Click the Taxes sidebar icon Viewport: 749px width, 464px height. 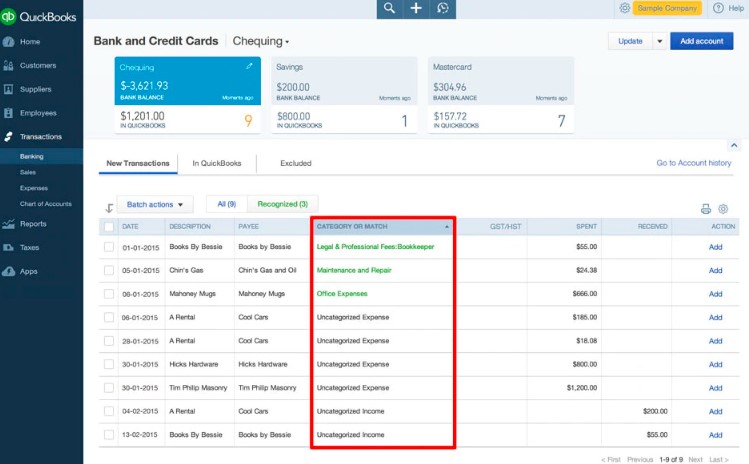(x=8, y=248)
